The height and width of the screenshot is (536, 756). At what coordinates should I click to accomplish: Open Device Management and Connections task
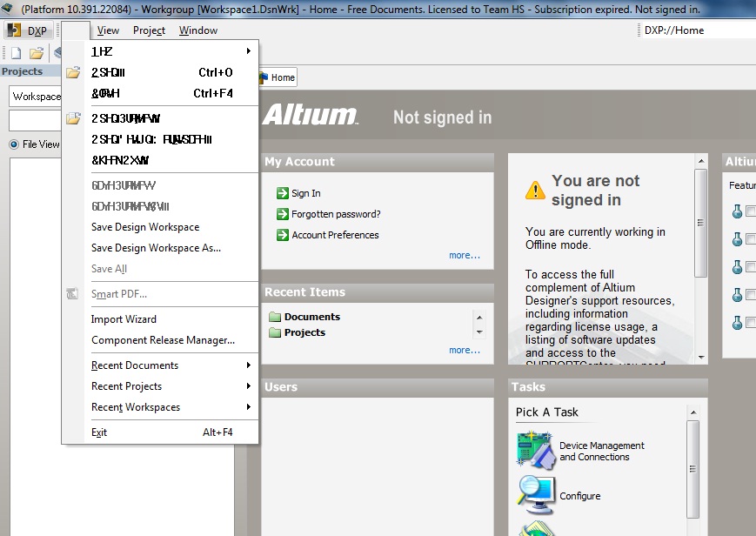point(602,451)
